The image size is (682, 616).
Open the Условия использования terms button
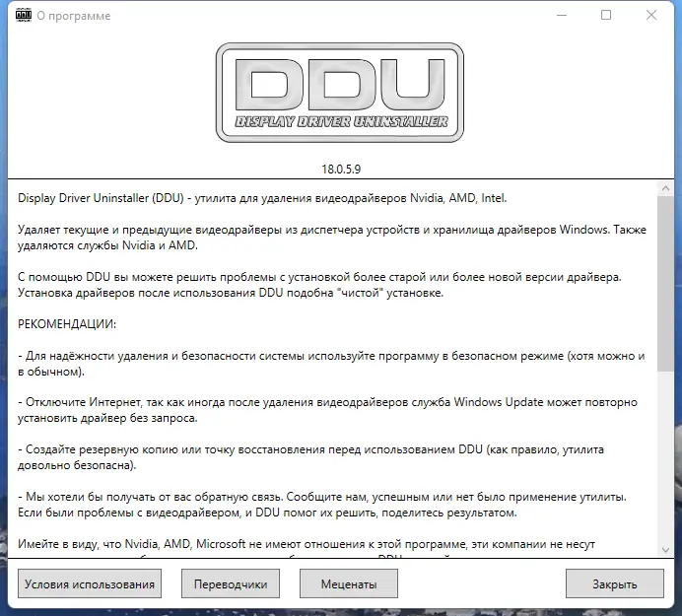(x=90, y=583)
